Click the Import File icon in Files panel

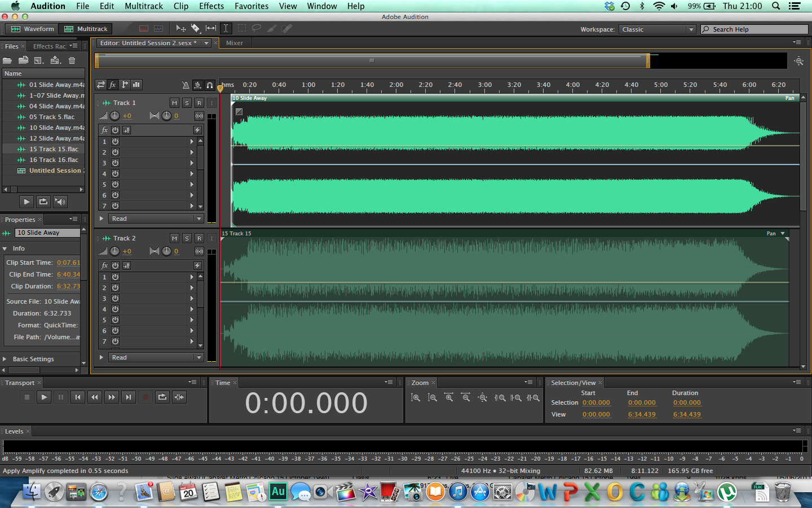[23, 60]
